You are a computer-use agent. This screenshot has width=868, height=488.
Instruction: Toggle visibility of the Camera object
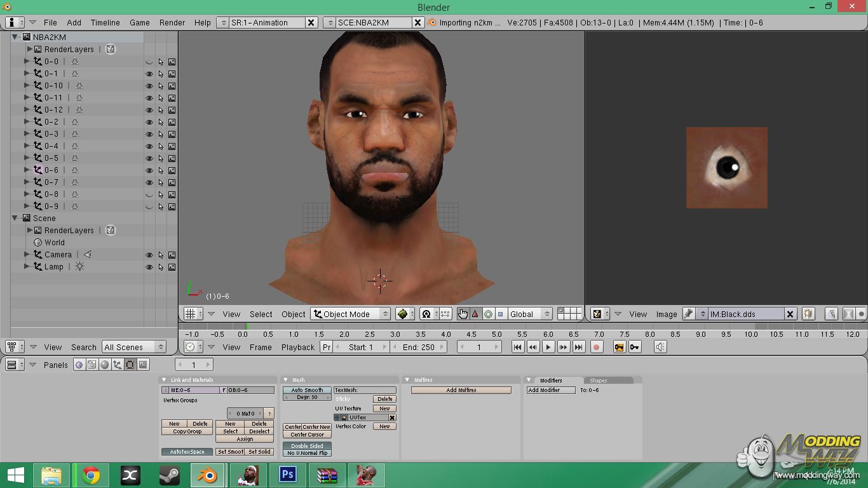tap(149, 255)
